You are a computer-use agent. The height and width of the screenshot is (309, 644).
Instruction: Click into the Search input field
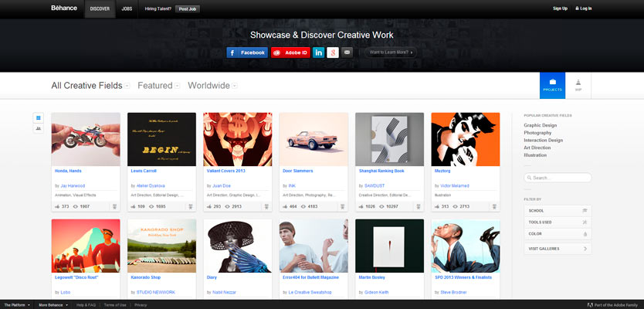(558, 178)
